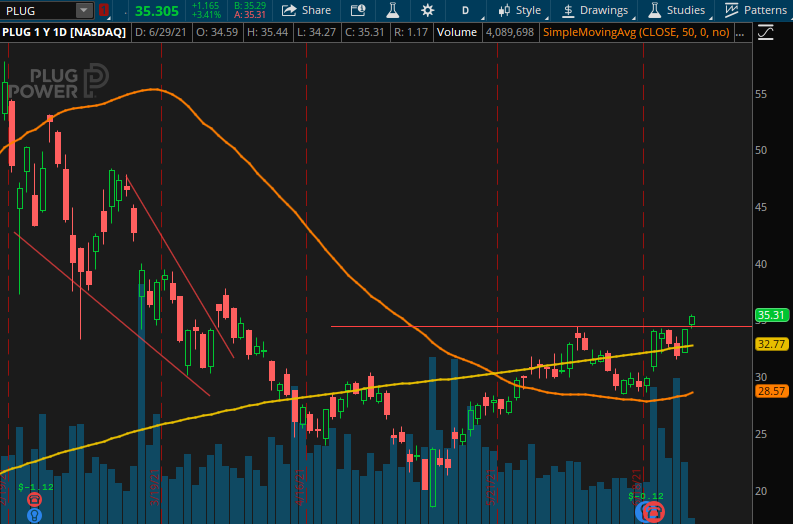This screenshot has height=524, width=793.
Task: Open the D aggregation period dropdown
Action: coord(466,10)
